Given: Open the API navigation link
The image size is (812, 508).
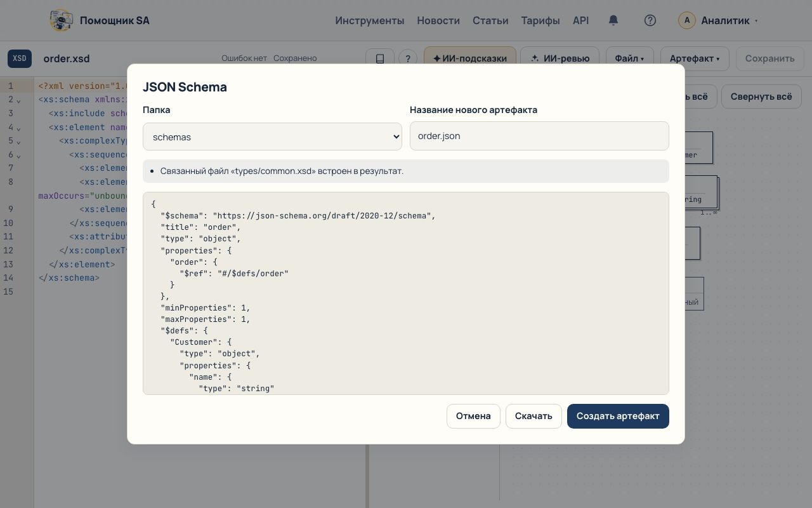Looking at the screenshot, I should tap(581, 20).
